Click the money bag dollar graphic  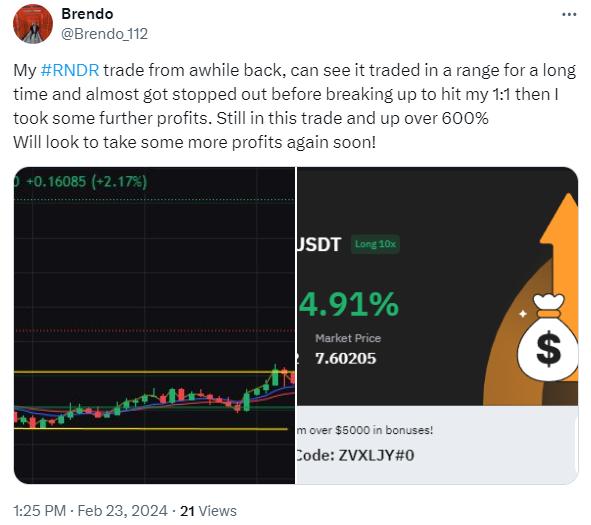click(x=548, y=338)
